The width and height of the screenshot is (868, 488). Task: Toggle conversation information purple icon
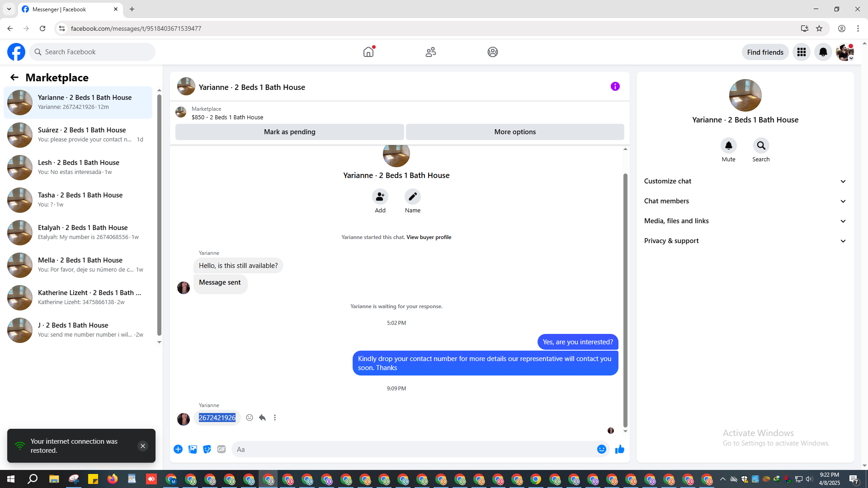tap(615, 86)
